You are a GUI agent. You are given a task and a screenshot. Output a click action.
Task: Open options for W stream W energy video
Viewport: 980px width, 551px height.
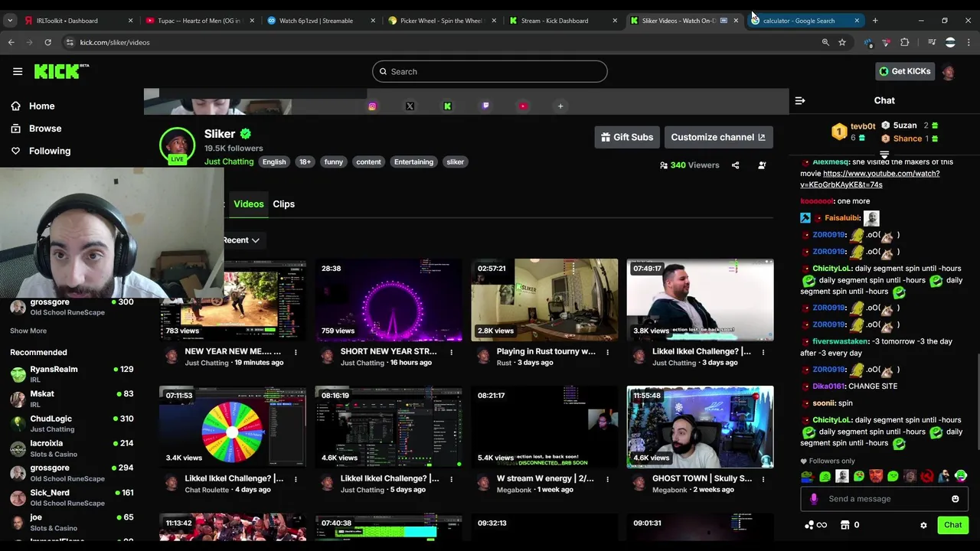click(x=607, y=479)
